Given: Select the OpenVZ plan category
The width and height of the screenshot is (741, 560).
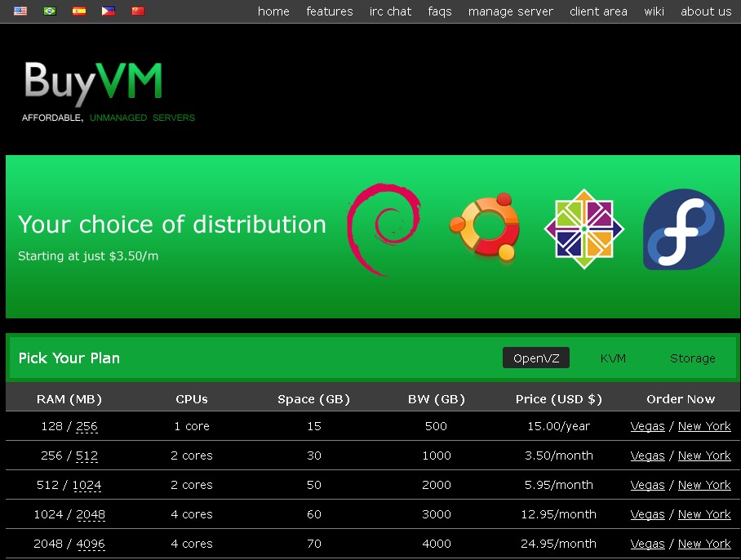Looking at the screenshot, I should pyautogui.click(x=536, y=358).
